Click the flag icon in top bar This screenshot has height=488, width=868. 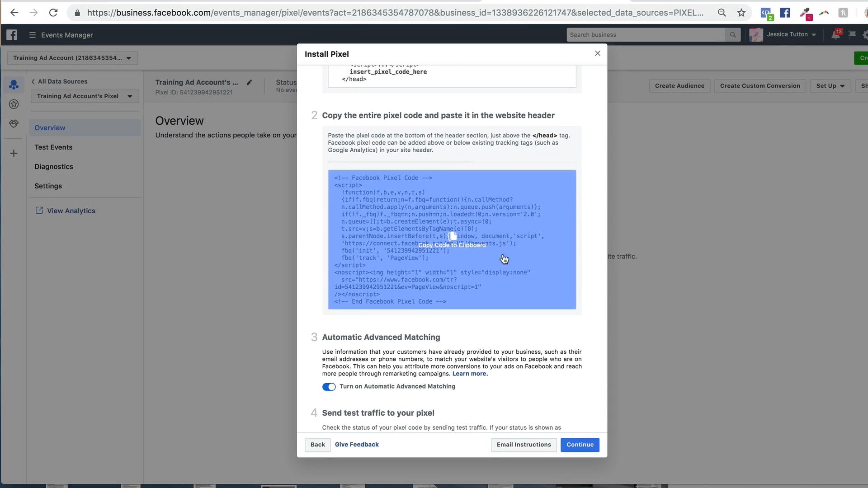pyautogui.click(x=852, y=34)
